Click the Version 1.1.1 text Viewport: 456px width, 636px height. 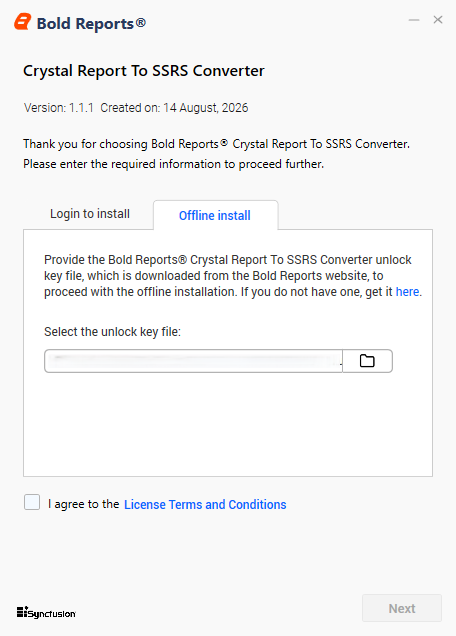[x=59, y=108]
